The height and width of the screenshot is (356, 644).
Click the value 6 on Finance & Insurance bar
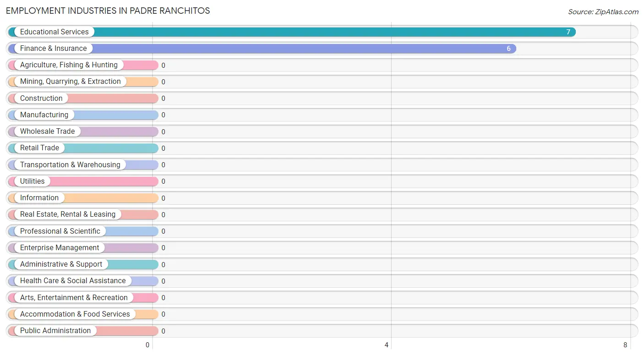point(508,49)
